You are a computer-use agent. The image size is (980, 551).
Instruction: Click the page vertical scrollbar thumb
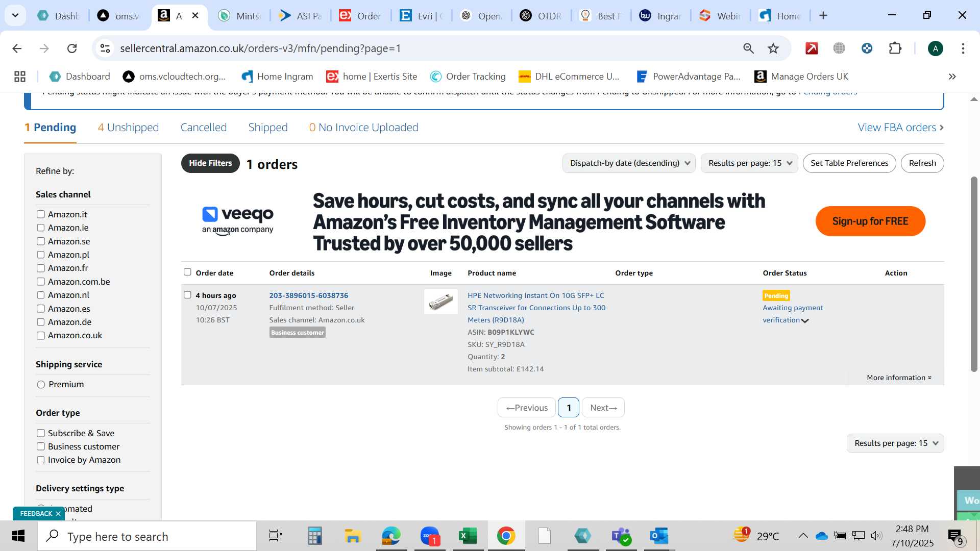(x=974, y=274)
